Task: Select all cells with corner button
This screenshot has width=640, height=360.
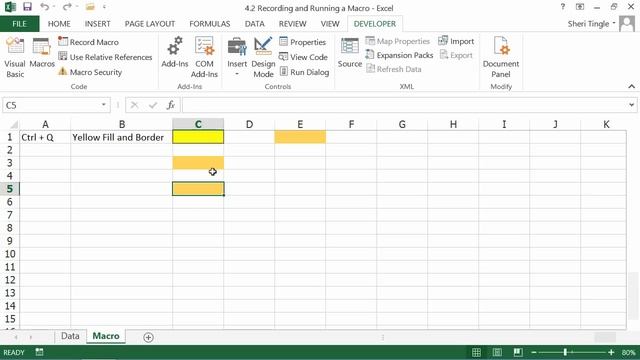Action: tap(13, 124)
